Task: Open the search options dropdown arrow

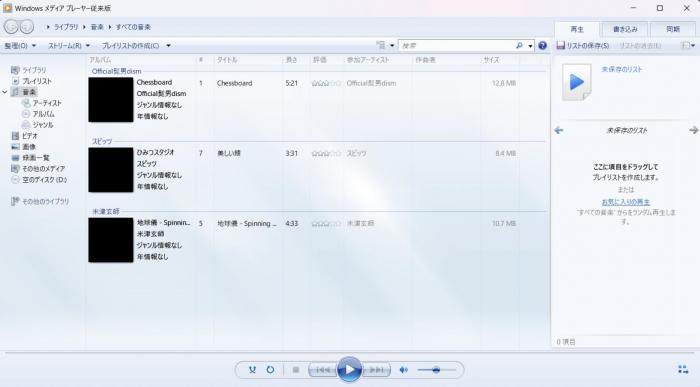Action: click(x=530, y=46)
